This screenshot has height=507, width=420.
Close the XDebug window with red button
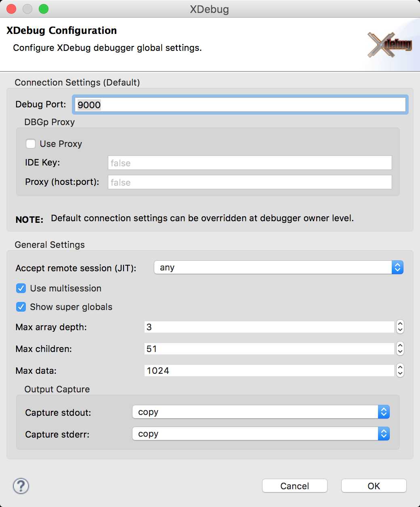click(11, 9)
